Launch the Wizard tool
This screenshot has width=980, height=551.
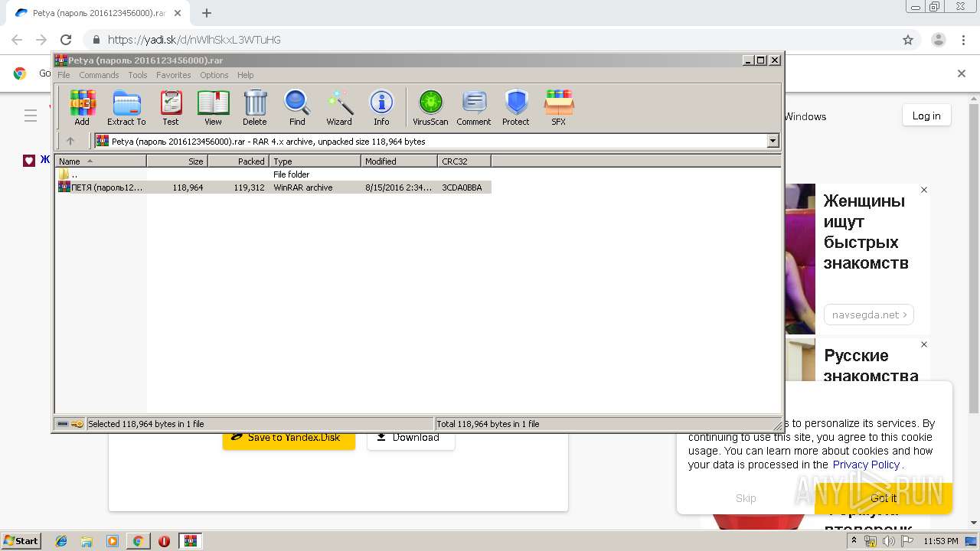click(339, 107)
